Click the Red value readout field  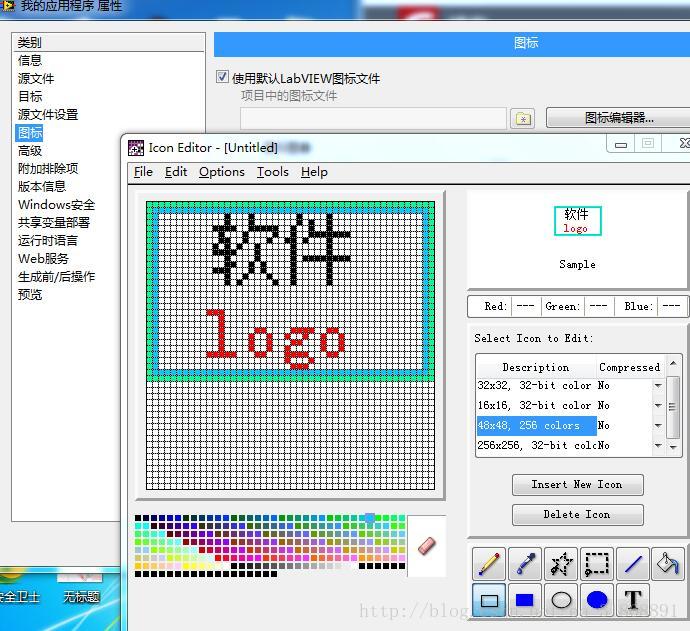coord(525,306)
